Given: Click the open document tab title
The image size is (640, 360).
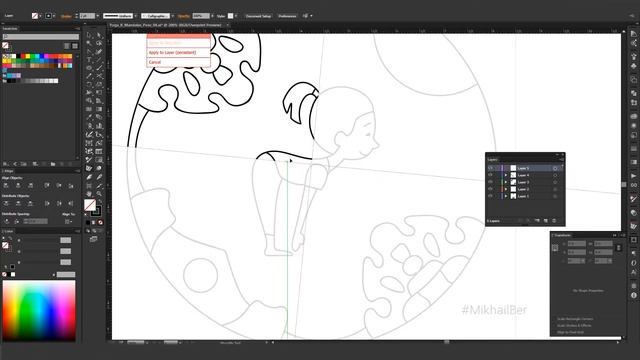Looking at the screenshot, I should click(x=165, y=25).
